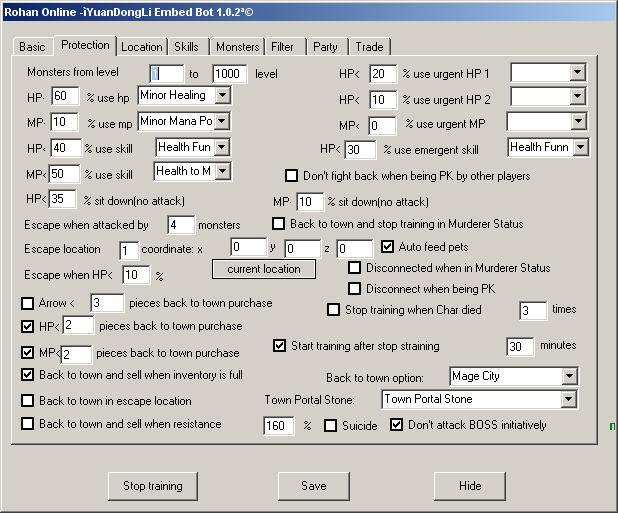Enable Don't fight back when being PK

(291, 175)
